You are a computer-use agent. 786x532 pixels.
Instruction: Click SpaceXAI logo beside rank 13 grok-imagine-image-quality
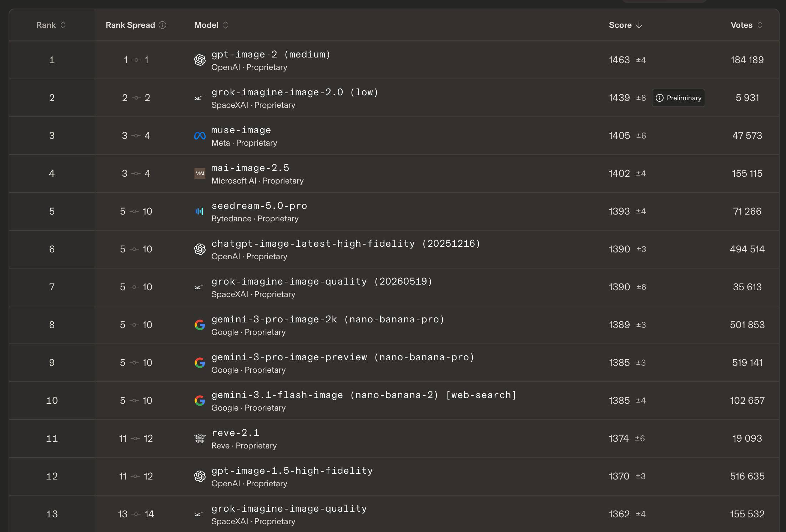coord(199,514)
